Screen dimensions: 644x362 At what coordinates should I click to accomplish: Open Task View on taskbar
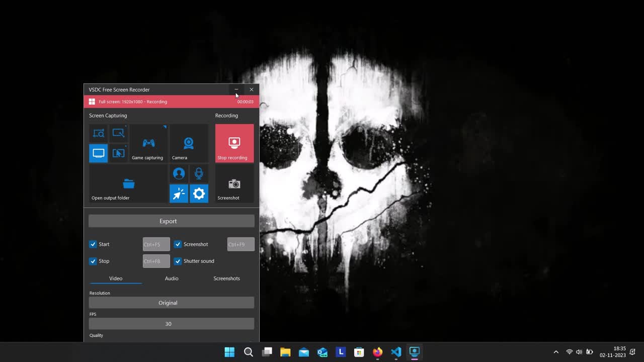[267, 352]
